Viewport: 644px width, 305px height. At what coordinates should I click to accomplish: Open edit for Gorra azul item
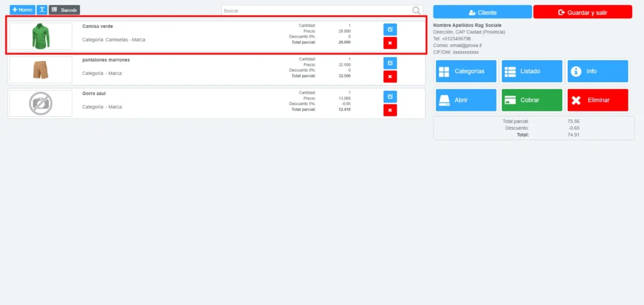click(390, 96)
